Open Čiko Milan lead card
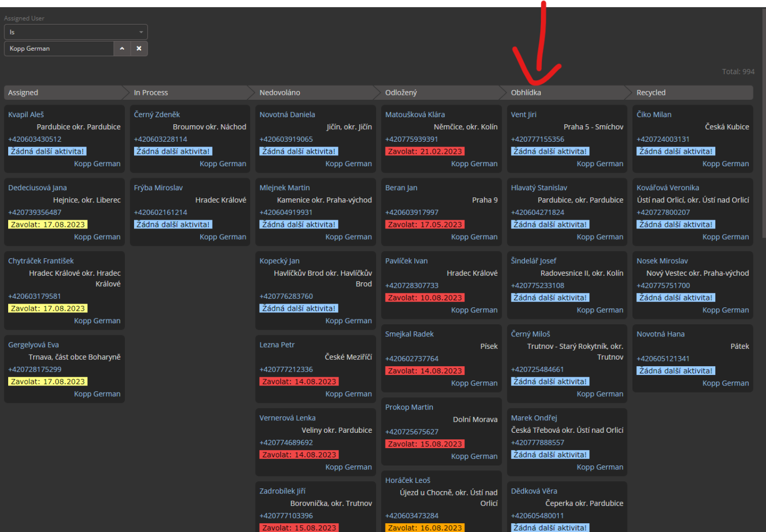766x532 pixels. (x=654, y=114)
